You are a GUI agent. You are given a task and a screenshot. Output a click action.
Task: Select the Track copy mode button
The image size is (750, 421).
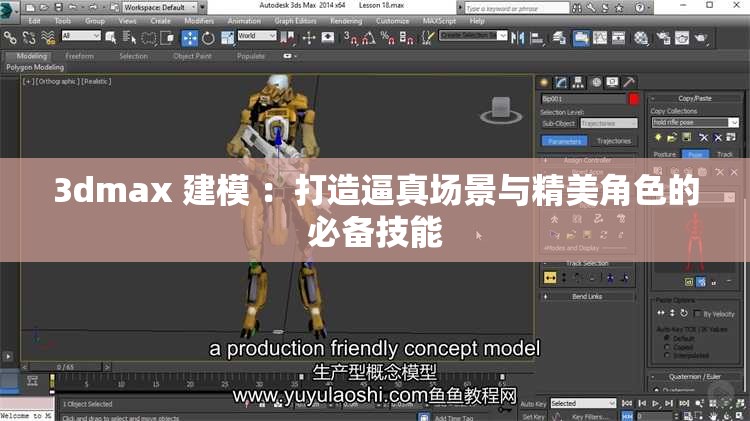pyautogui.click(x=725, y=154)
